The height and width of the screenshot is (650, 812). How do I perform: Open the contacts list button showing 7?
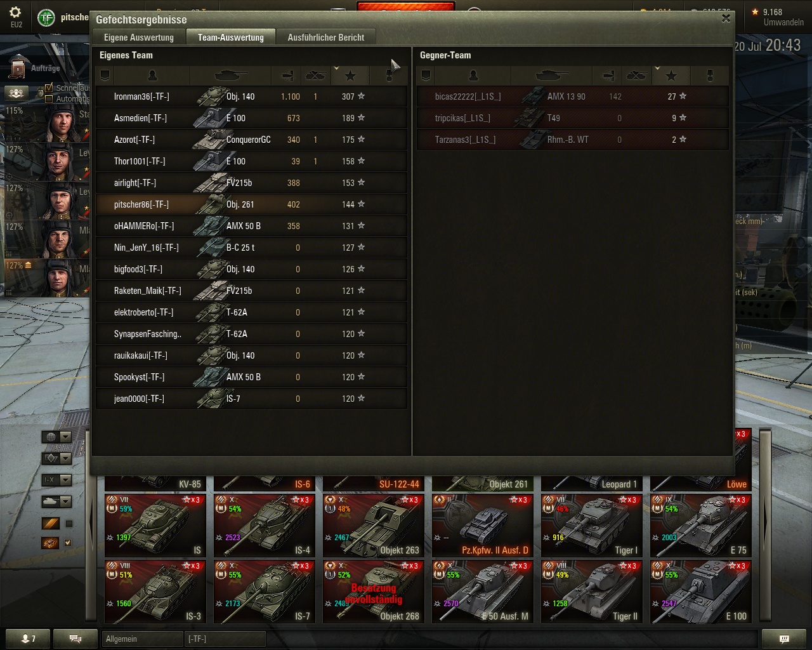[28, 639]
